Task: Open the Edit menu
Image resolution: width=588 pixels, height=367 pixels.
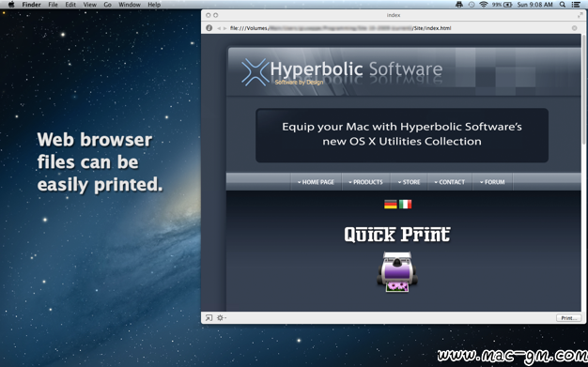Action: 70,5
